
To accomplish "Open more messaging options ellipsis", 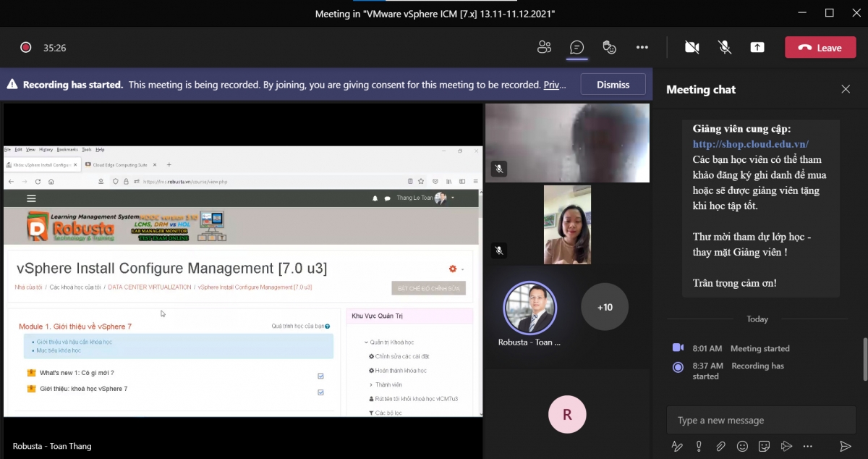I will 808,446.
